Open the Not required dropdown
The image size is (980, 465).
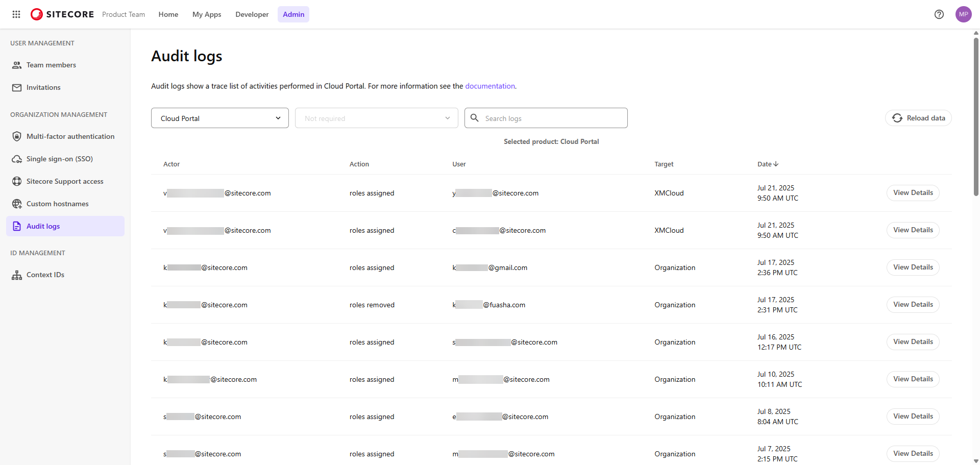pos(377,118)
